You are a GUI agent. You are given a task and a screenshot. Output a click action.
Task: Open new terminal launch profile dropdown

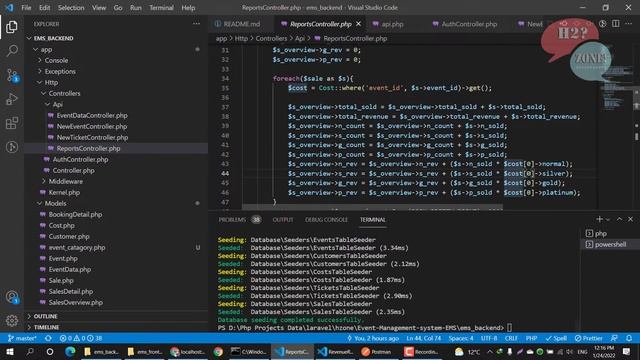608,219
